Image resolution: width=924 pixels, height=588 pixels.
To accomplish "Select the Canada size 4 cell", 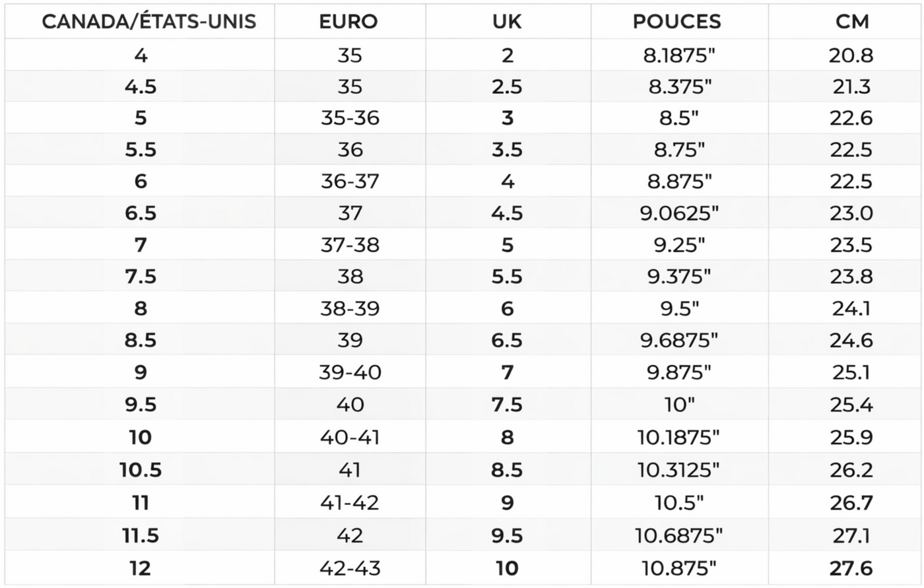I will coord(141,55).
